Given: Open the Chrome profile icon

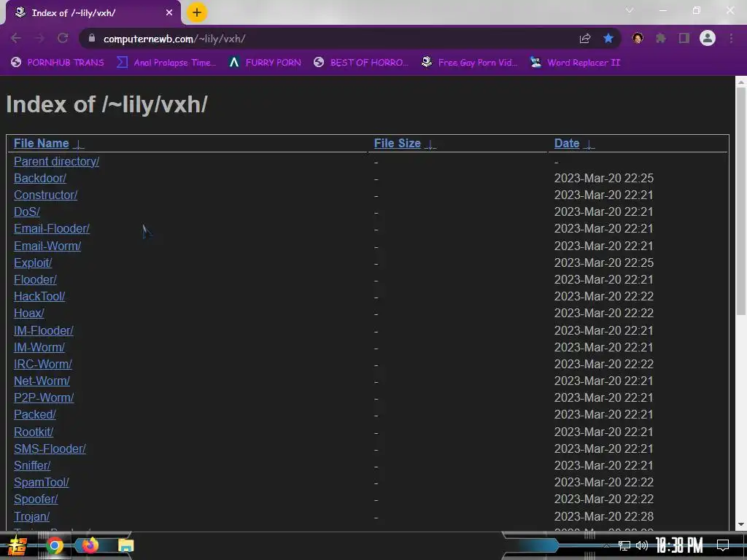Looking at the screenshot, I should tap(708, 38).
